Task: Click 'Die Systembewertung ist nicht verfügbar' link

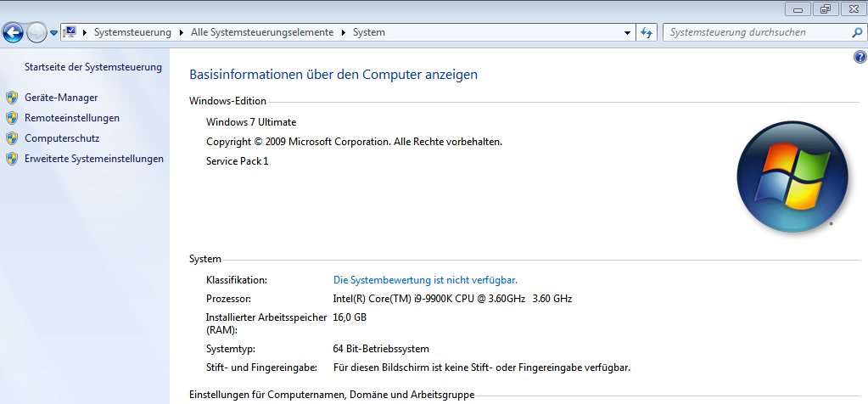Action: point(426,281)
